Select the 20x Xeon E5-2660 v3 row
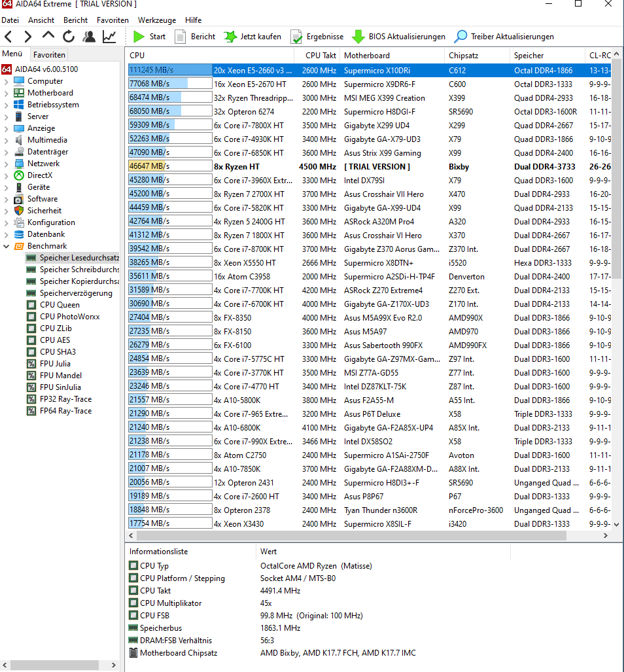The width and height of the screenshot is (624, 672). tap(370, 71)
